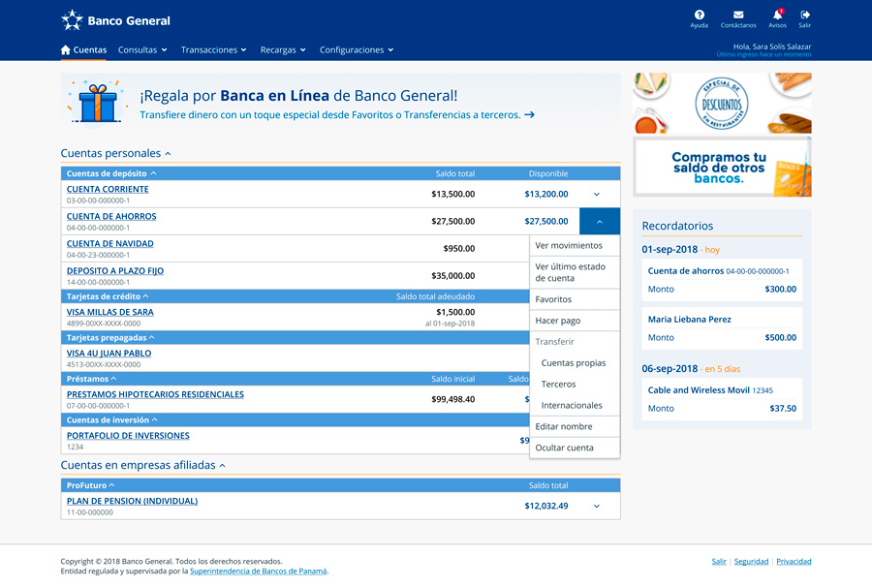Click the 06-sep-2018 reminder date
This screenshot has height=588, width=872.
[670, 368]
